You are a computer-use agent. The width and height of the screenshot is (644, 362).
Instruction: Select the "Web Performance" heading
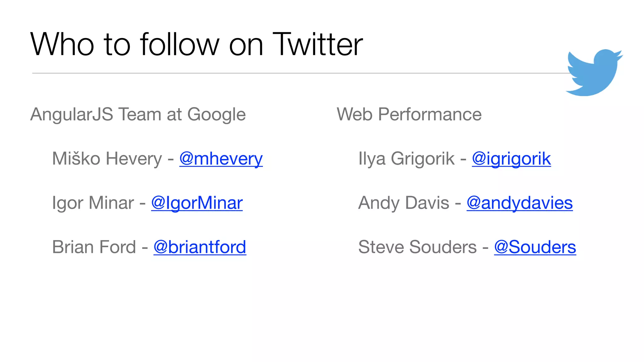tap(409, 114)
